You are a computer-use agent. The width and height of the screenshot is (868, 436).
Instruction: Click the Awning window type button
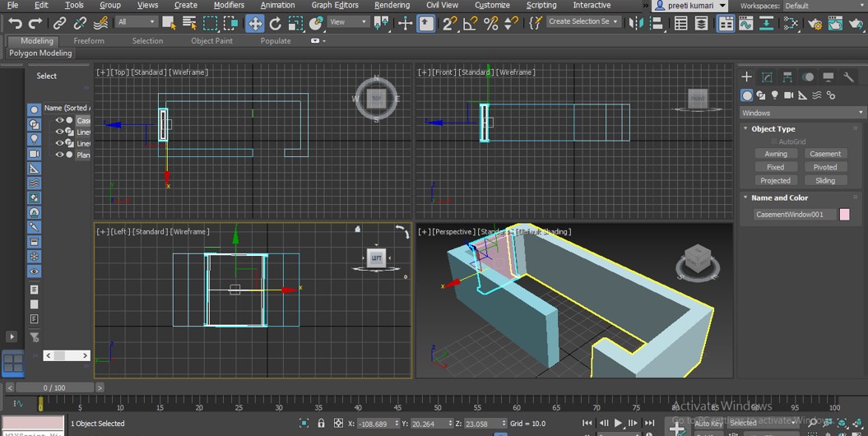point(775,154)
